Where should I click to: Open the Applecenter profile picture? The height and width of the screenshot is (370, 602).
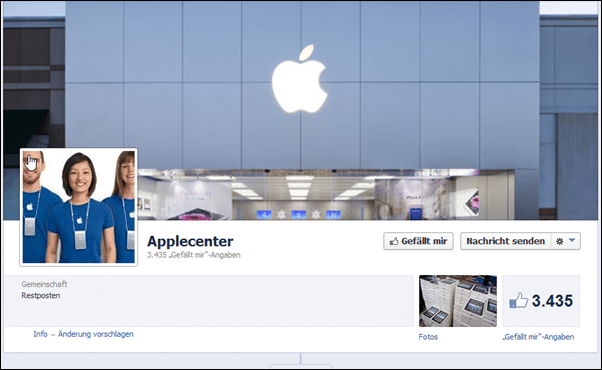pos(79,207)
